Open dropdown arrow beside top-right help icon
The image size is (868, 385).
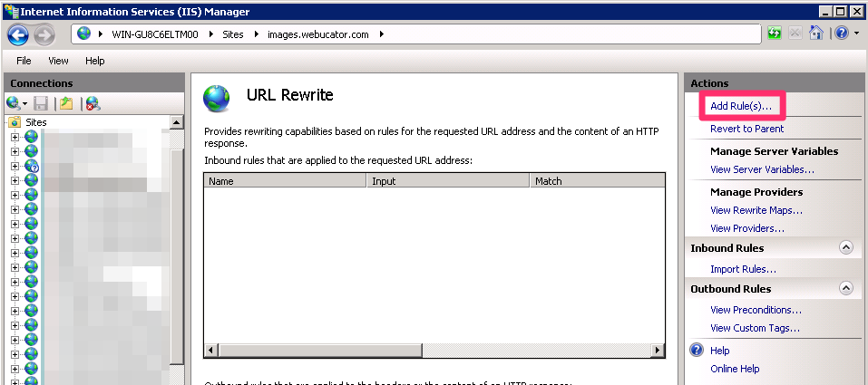(x=856, y=34)
